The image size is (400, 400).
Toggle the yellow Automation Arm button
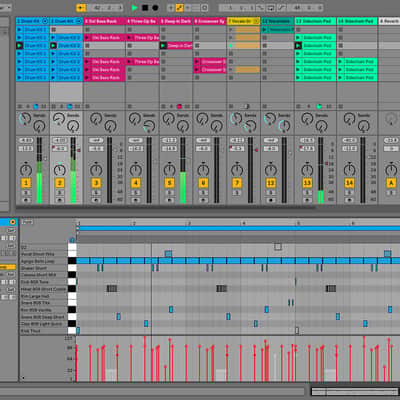[180, 8]
